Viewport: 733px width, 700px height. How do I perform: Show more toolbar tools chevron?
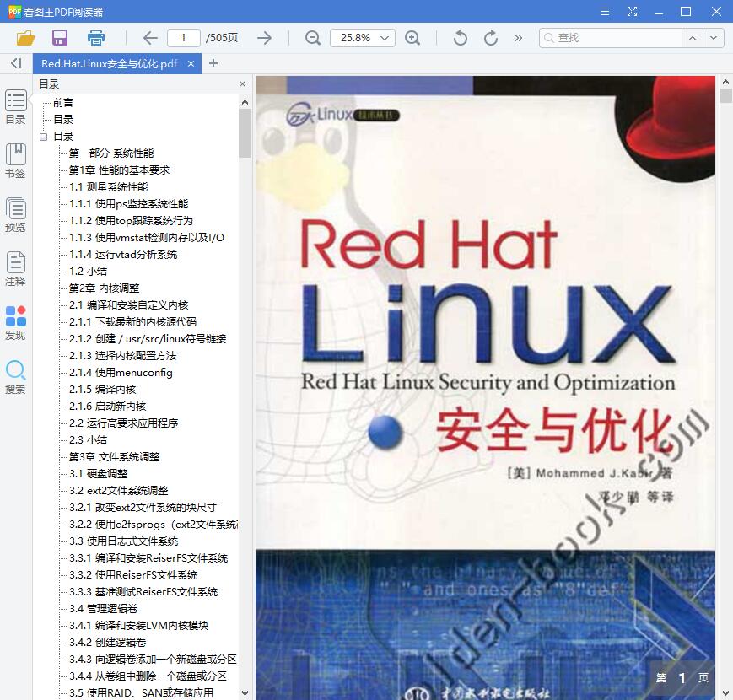(518, 38)
